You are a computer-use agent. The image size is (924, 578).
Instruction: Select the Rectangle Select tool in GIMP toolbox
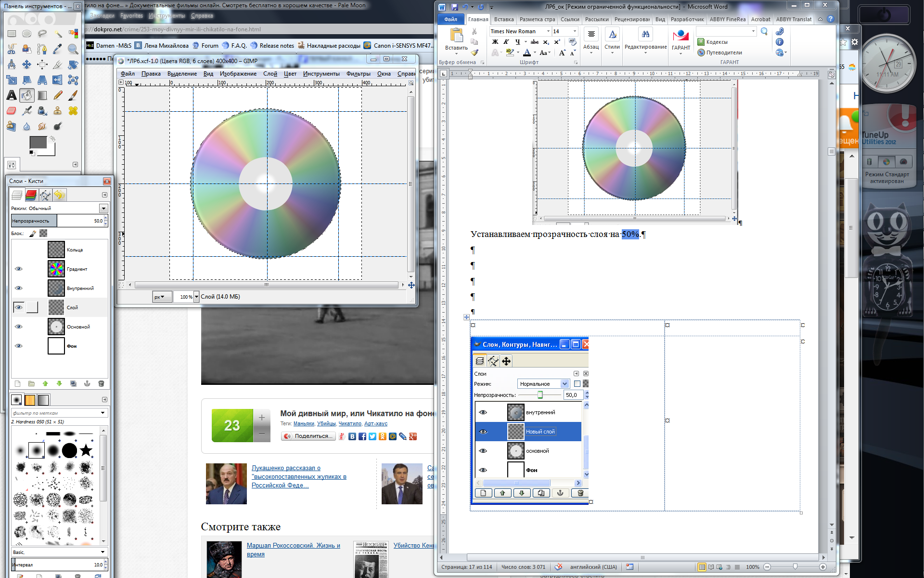(12, 34)
